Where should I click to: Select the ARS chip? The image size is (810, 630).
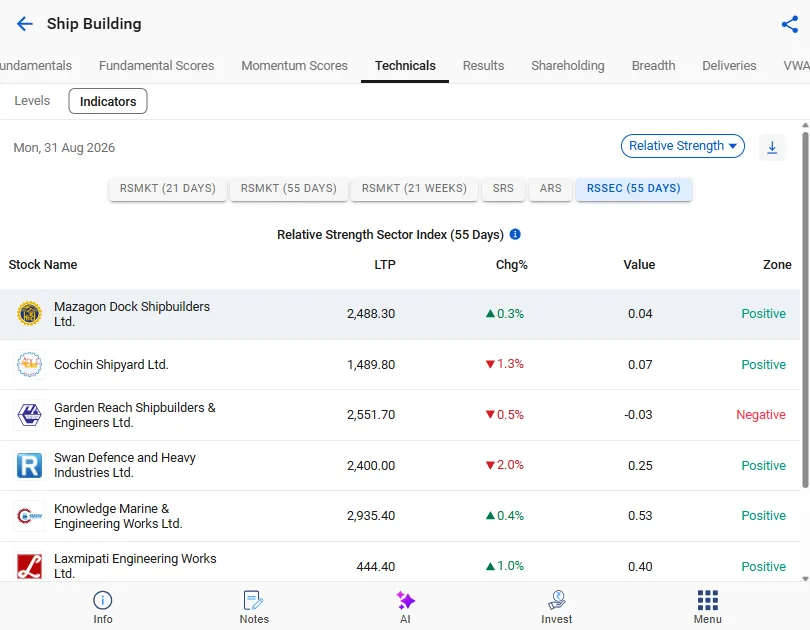550,188
